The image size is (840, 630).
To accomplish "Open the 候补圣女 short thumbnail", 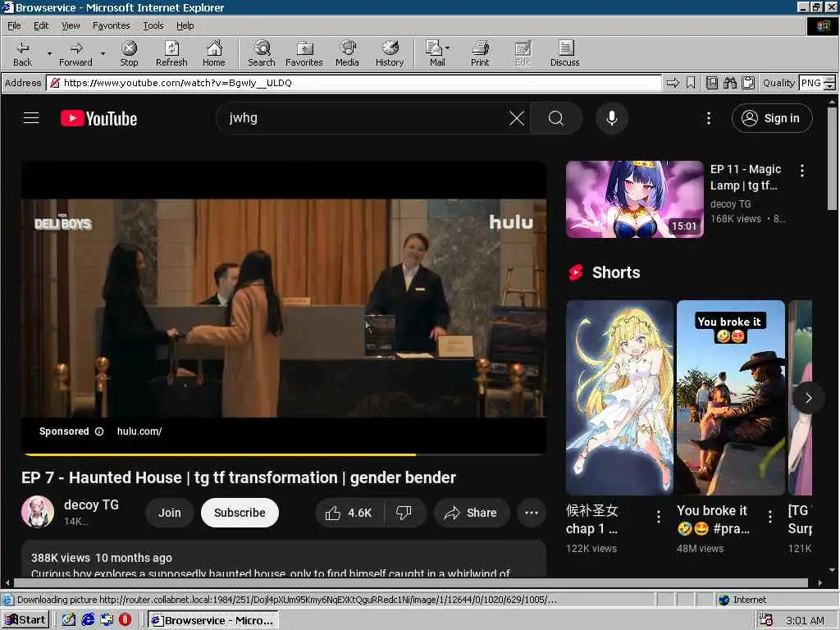I will [619, 398].
